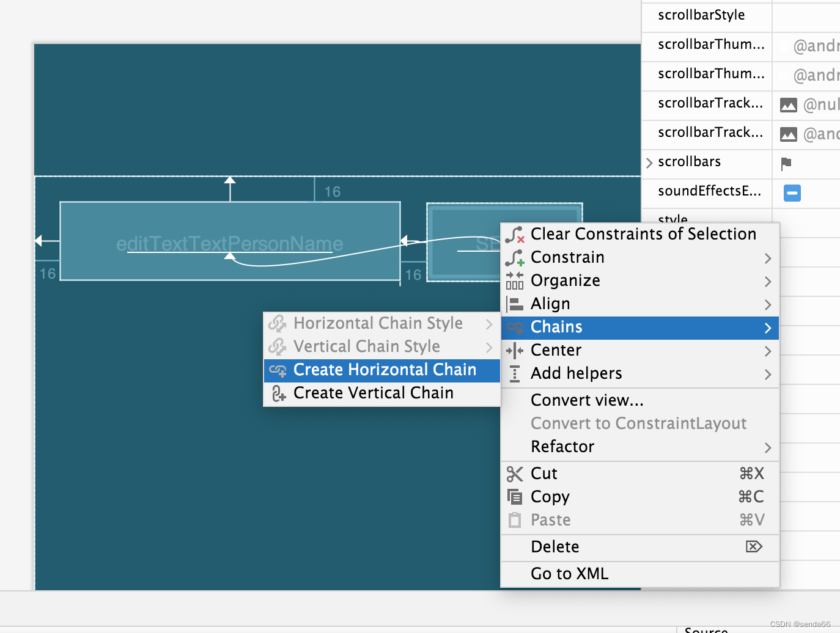The height and width of the screenshot is (633, 840).
Task: Click the scrollbars flag icon
Action: (x=786, y=163)
